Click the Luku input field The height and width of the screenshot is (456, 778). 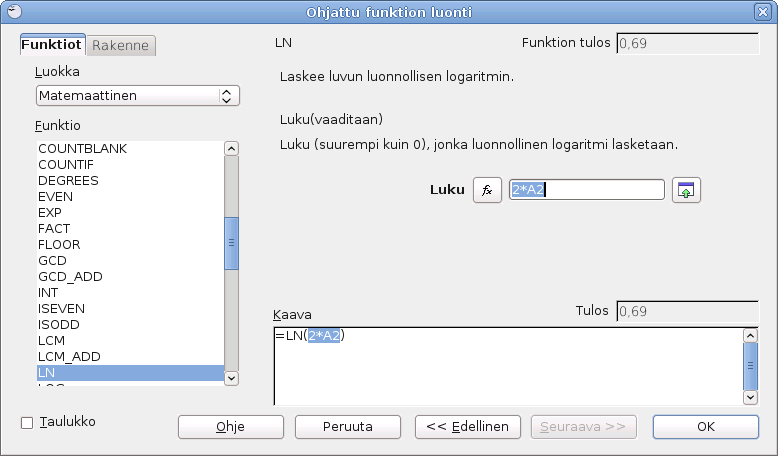coord(586,190)
